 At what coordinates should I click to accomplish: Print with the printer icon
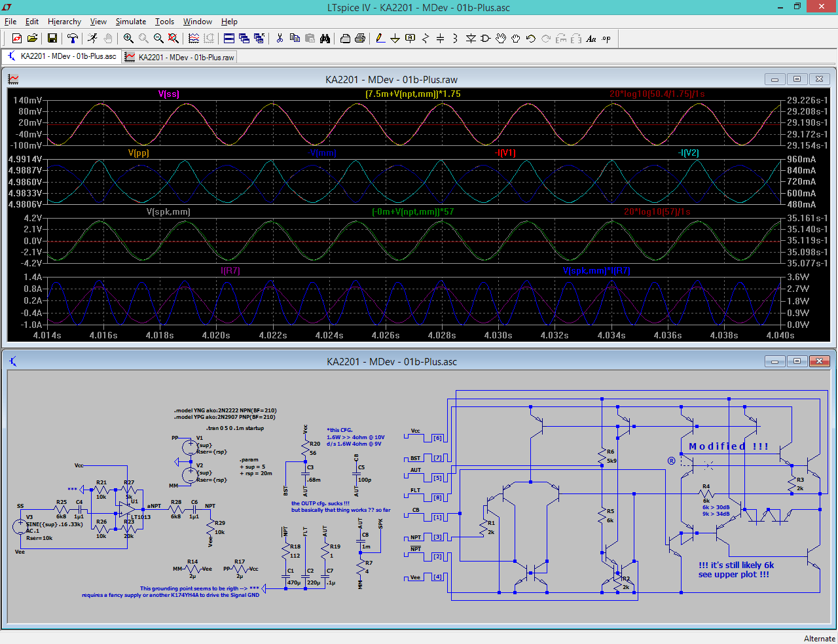click(x=360, y=39)
